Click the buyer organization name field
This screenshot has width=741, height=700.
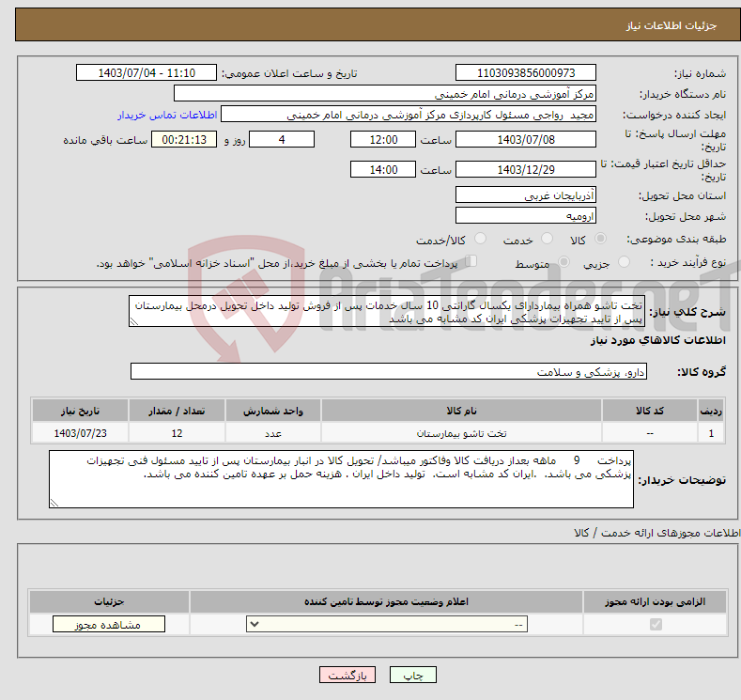click(x=385, y=94)
